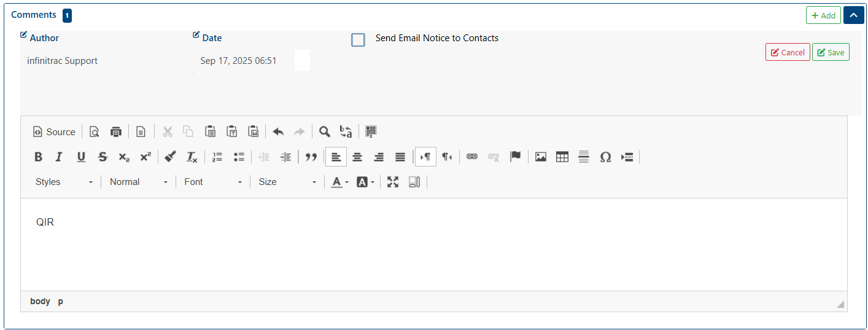Insert a bulleted list
868x330 pixels.
pyautogui.click(x=239, y=157)
